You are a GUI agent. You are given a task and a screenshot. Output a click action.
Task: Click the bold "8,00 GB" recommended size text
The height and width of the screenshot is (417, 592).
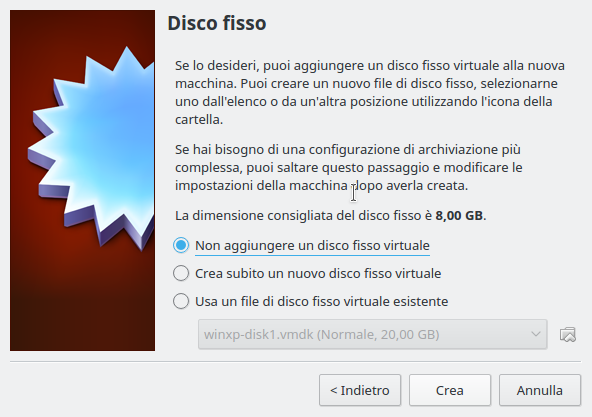tap(459, 216)
